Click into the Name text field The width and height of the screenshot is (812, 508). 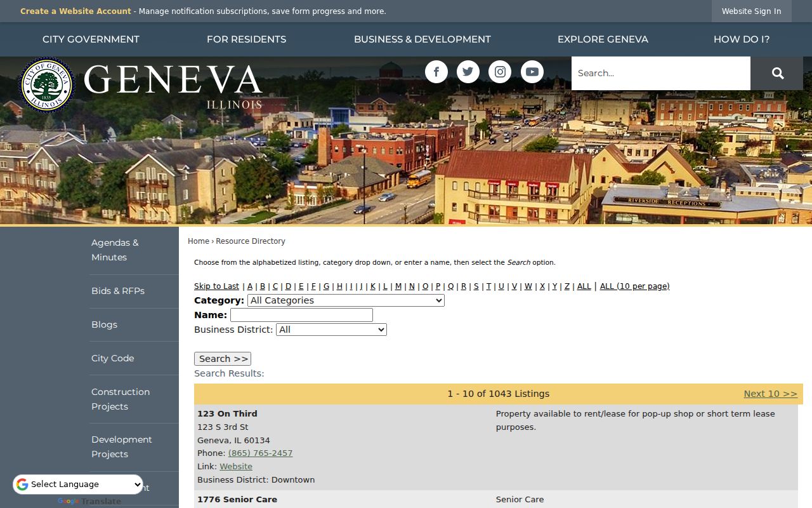(301, 315)
